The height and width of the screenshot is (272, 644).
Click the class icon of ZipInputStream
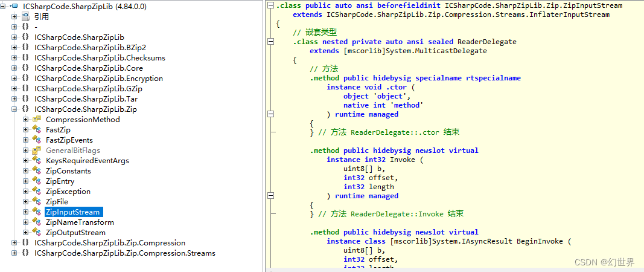37,212
